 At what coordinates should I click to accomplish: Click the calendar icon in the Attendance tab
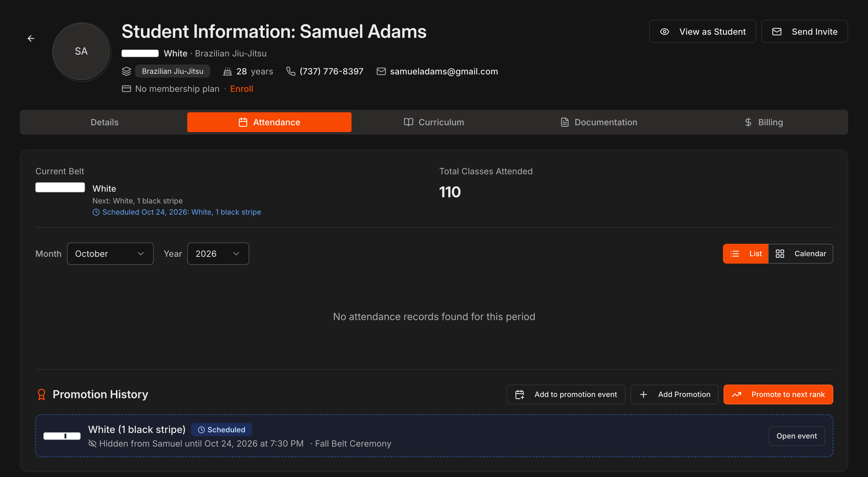coord(243,122)
